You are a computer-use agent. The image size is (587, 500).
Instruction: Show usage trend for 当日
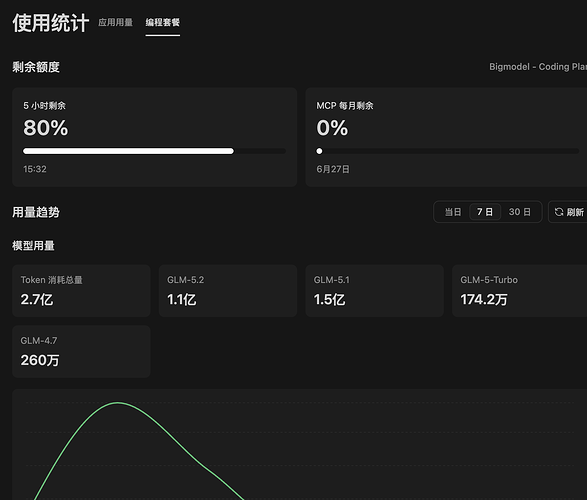pos(453,212)
